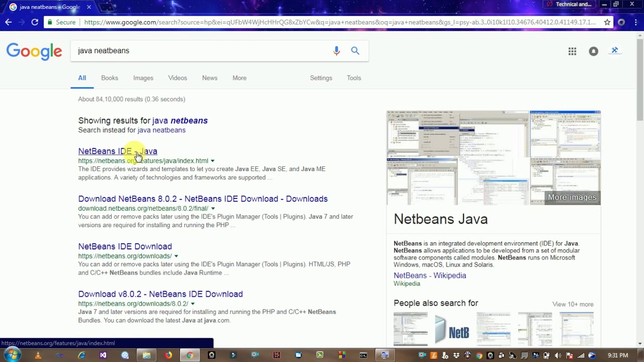This screenshot has width=644, height=362.
Task: Open Windows Explorer folder in taskbar
Action: point(146,355)
